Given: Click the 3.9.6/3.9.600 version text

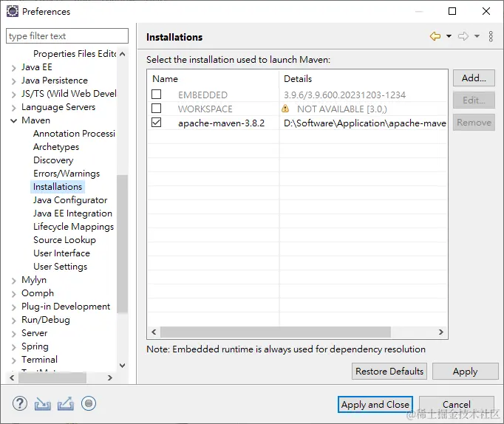Looking at the screenshot, I should click(344, 95).
